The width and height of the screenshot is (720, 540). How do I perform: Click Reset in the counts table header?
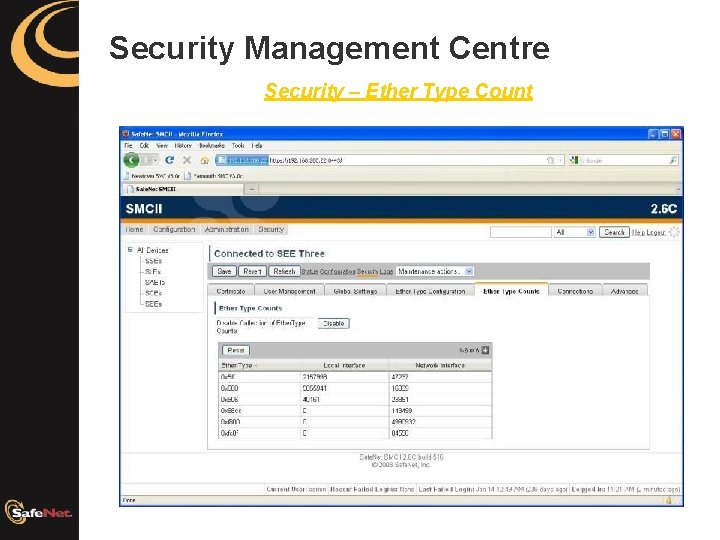tap(236, 350)
